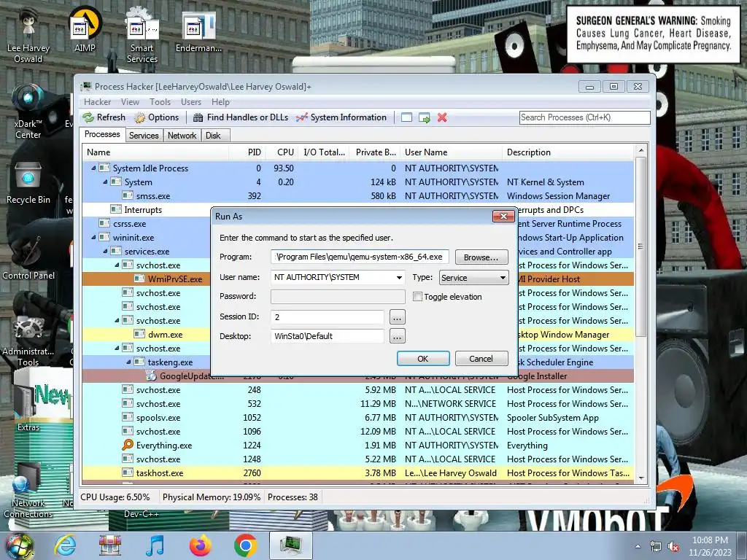Screen dimensions: 747x560
Task: Open the xDark Center desktop icon
Action: tap(28, 112)
